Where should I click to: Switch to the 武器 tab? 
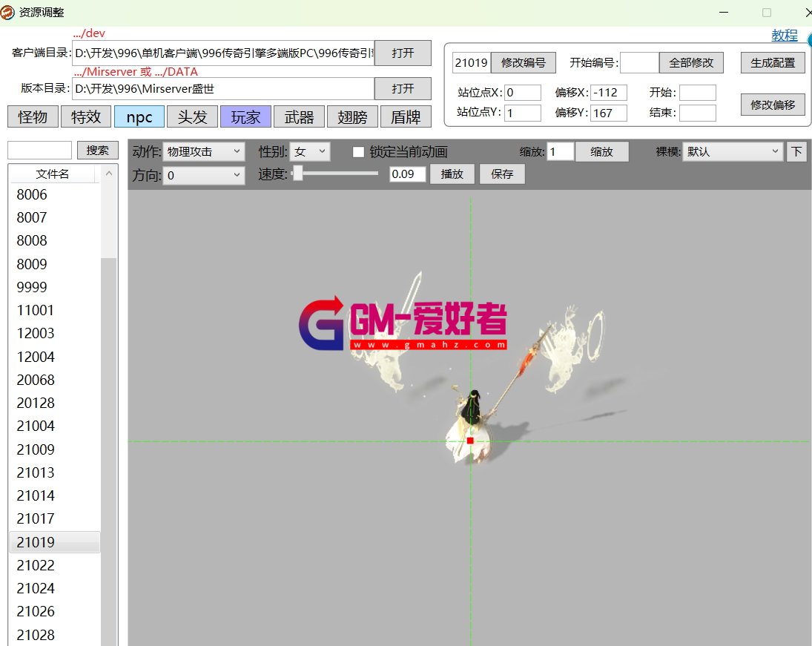click(x=299, y=116)
